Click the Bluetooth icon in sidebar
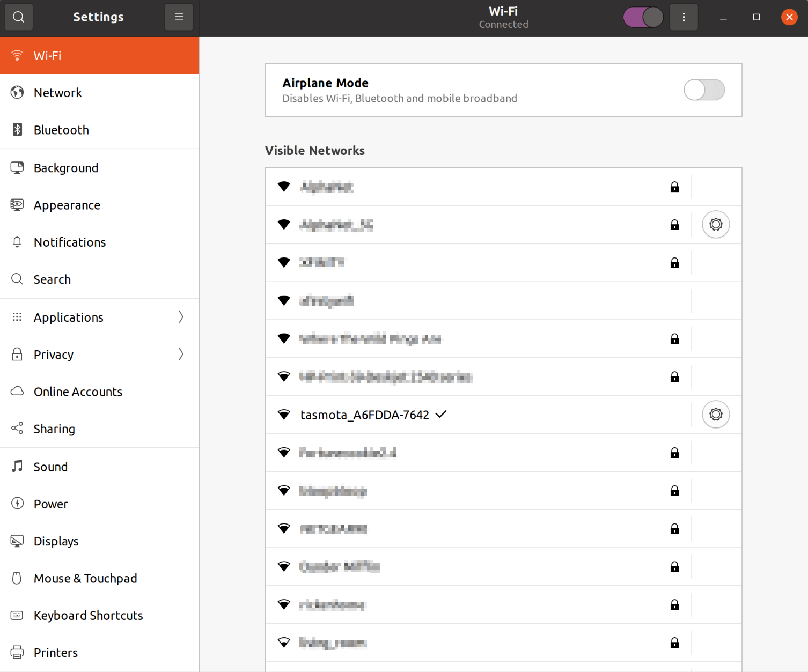Viewport: 808px width, 672px height. coord(17,130)
